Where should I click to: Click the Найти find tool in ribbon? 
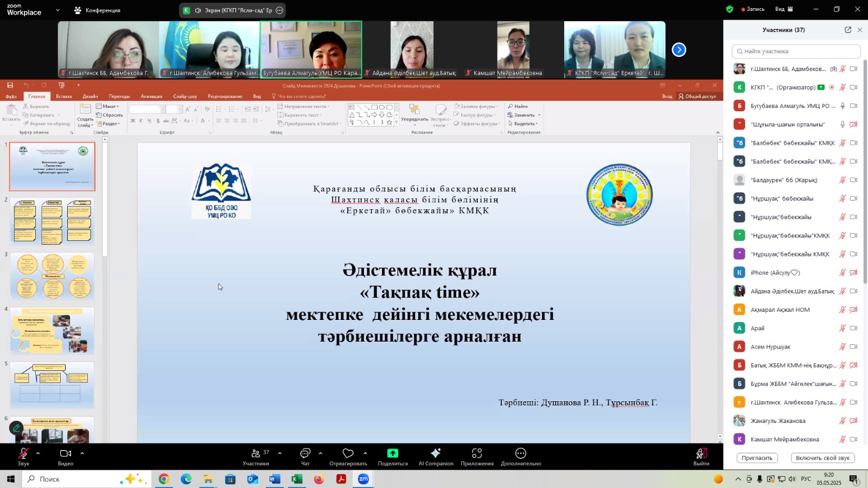518,106
